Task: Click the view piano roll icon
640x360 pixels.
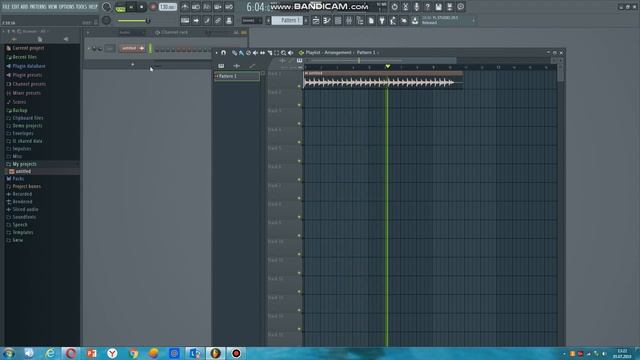Action: click(327, 20)
